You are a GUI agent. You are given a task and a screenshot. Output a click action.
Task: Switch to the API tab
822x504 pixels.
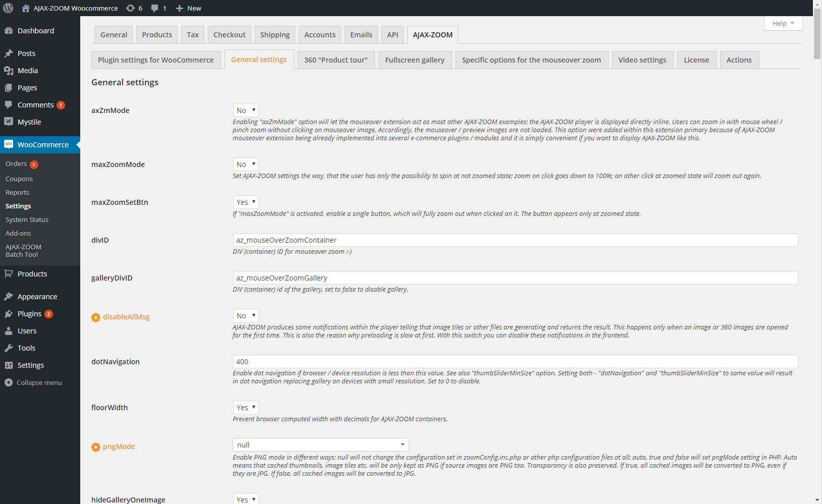click(x=393, y=35)
